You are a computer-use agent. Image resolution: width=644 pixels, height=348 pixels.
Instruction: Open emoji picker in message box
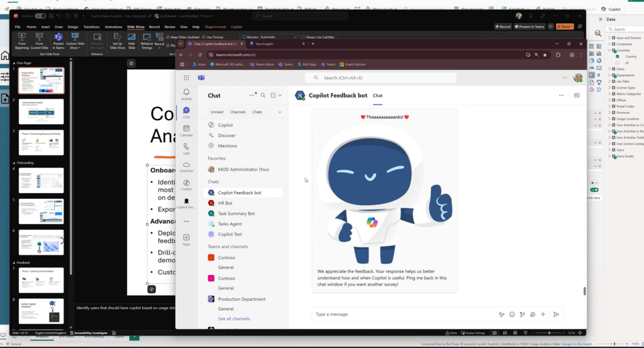(512, 314)
